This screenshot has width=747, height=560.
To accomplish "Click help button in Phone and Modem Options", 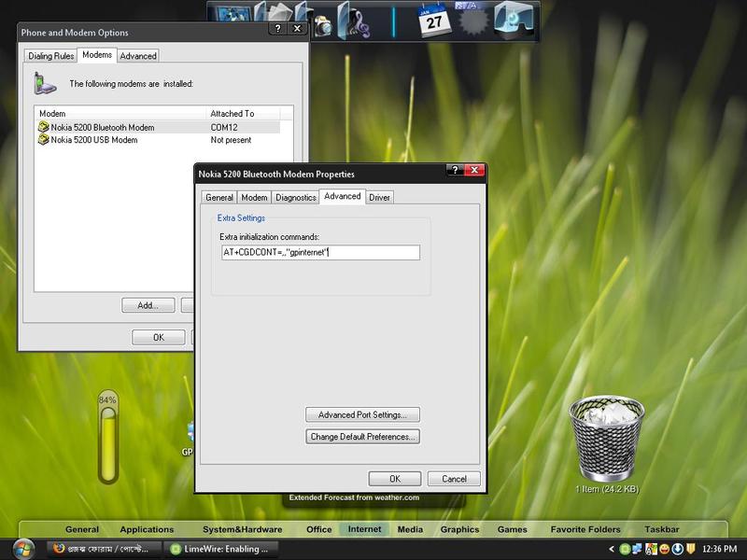I will pos(277,29).
